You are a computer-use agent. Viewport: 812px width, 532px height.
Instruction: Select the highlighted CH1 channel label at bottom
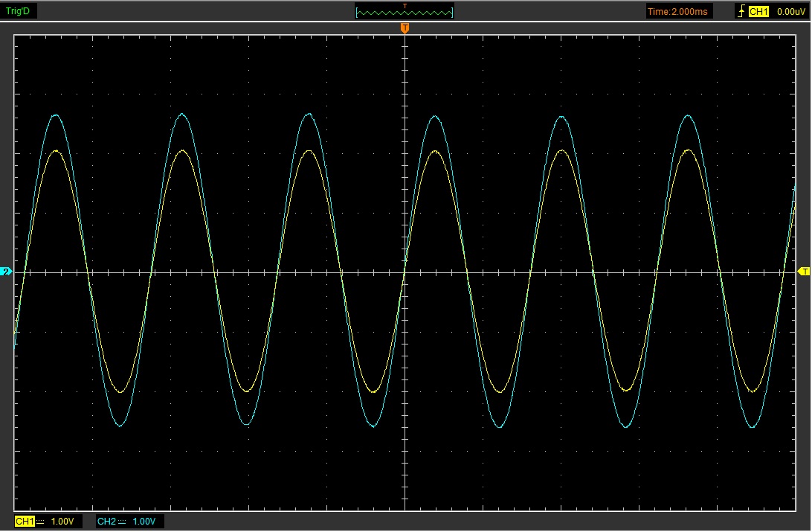pos(25,522)
